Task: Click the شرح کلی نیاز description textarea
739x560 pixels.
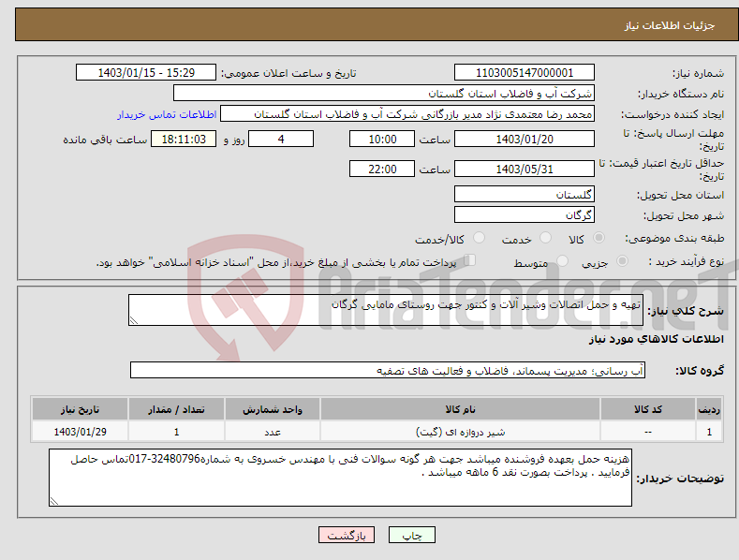Action: 386,310
